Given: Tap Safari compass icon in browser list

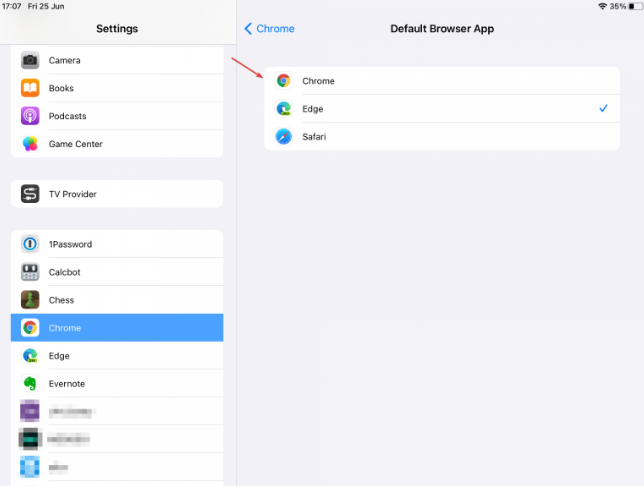Looking at the screenshot, I should 283,137.
